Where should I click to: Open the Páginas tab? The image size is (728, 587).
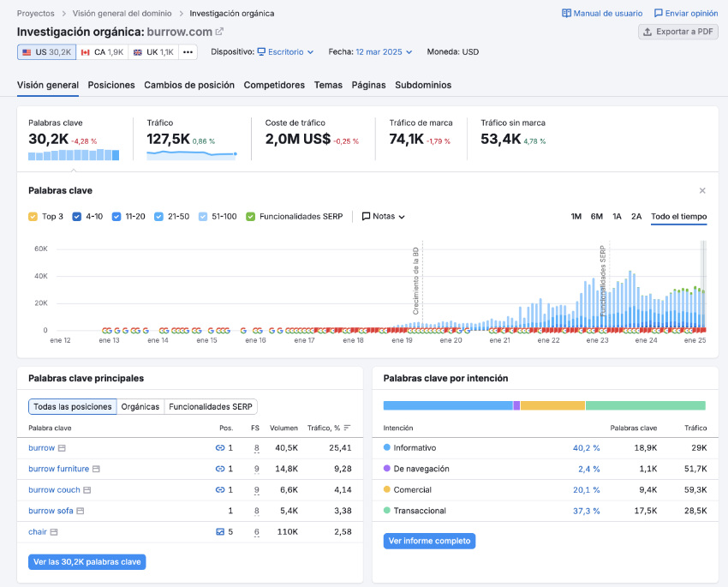[x=368, y=85]
